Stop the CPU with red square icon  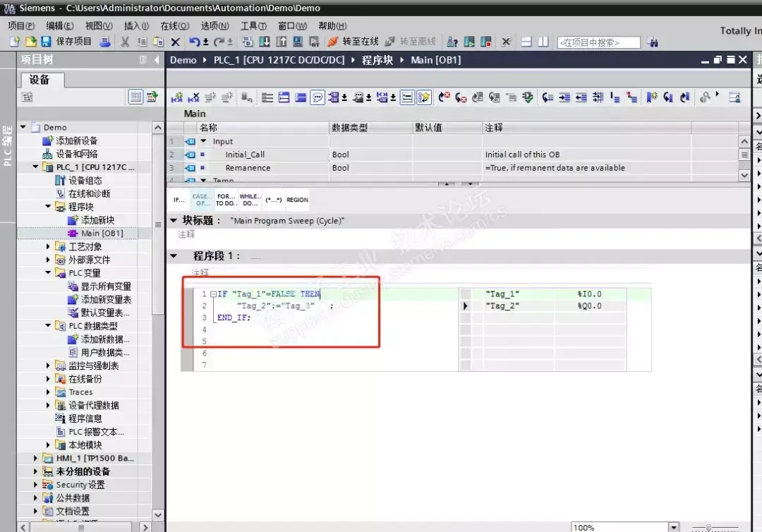[485, 42]
